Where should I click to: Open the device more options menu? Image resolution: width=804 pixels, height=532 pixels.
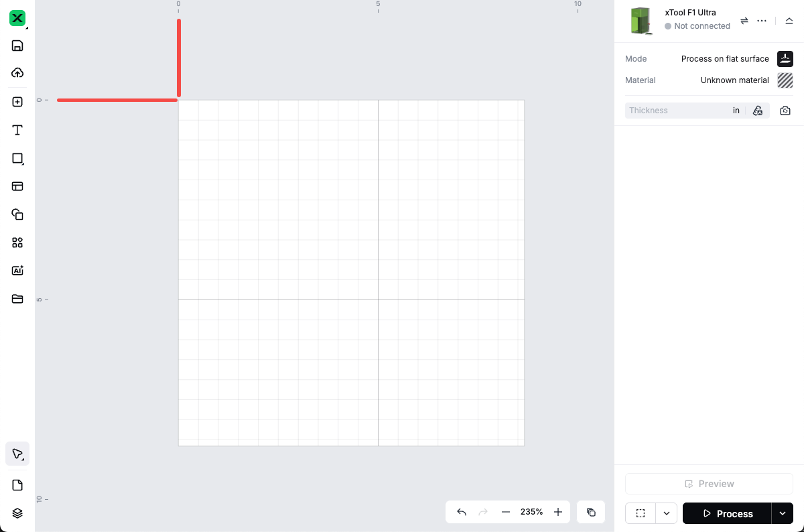[x=762, y=21]
